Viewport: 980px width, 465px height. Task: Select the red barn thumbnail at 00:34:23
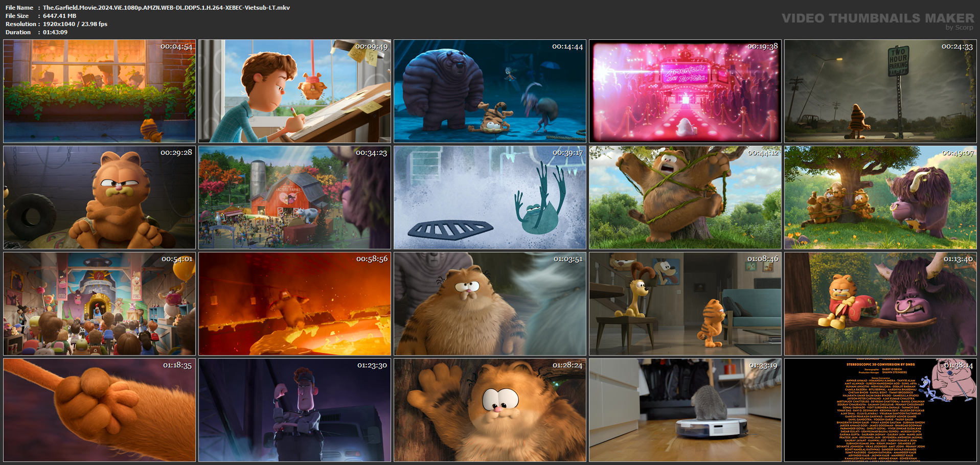[x=294, y=197]
